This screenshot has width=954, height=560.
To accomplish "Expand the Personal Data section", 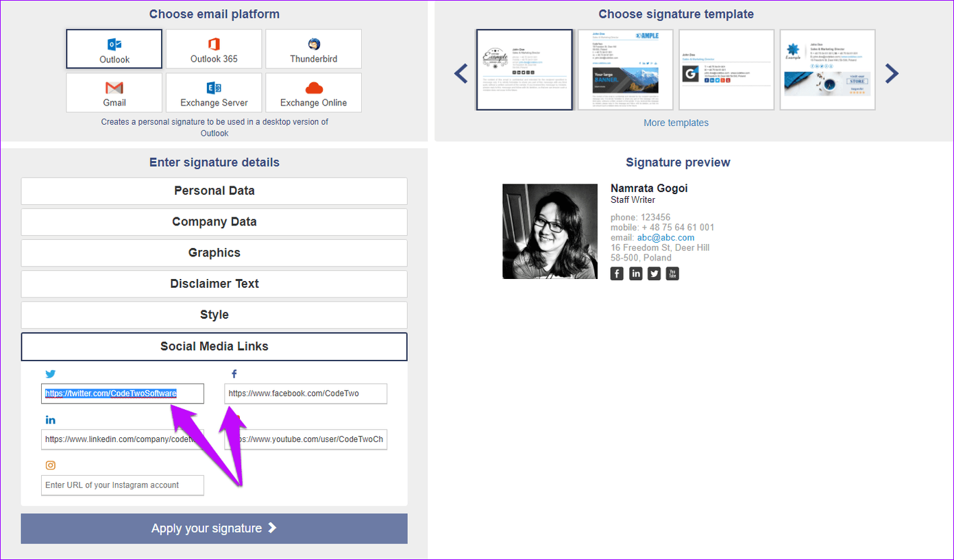I will pos(214,191).
